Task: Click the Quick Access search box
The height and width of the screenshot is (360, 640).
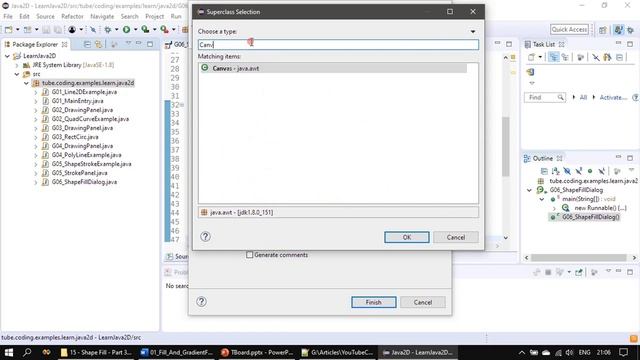Action: 569,29
